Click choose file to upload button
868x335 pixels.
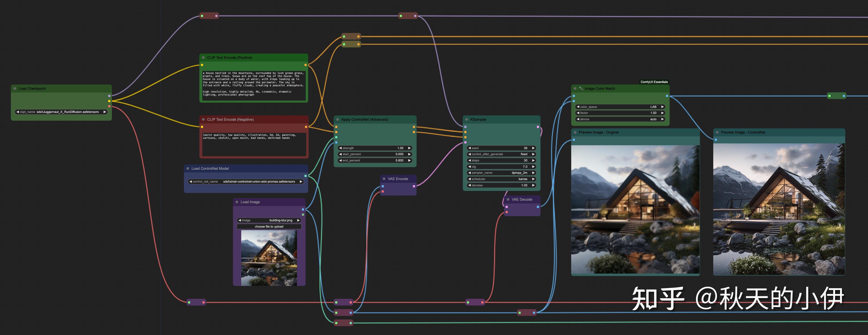coord(269,227)
